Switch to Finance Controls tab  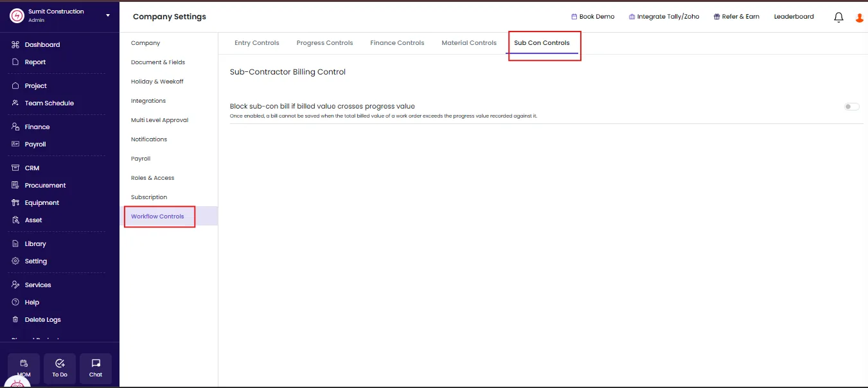point(397,43)
